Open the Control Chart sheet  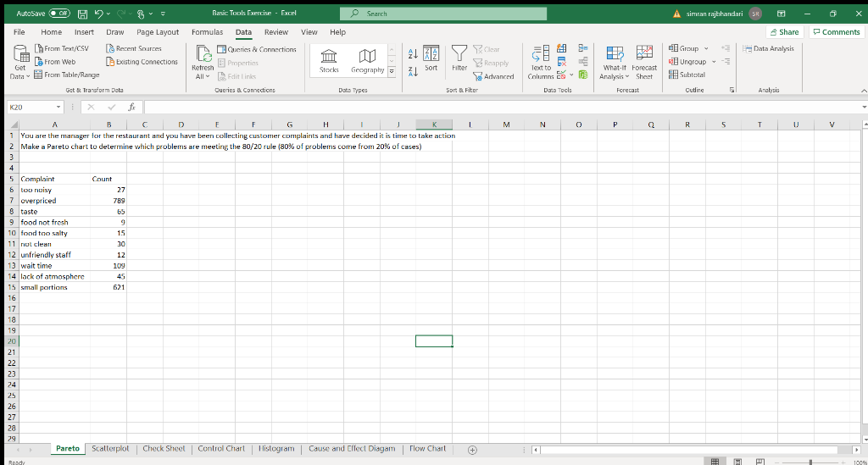click(x=221, y=448)
